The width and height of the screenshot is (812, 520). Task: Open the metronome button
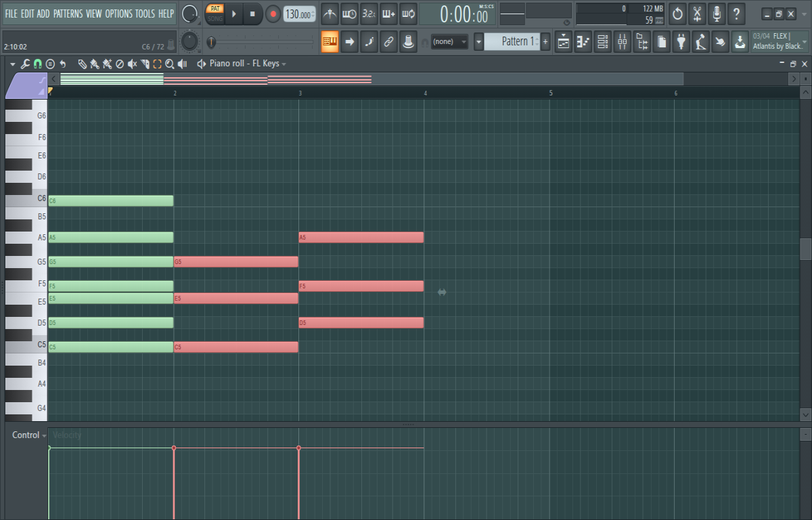click(x=330, y=14)
